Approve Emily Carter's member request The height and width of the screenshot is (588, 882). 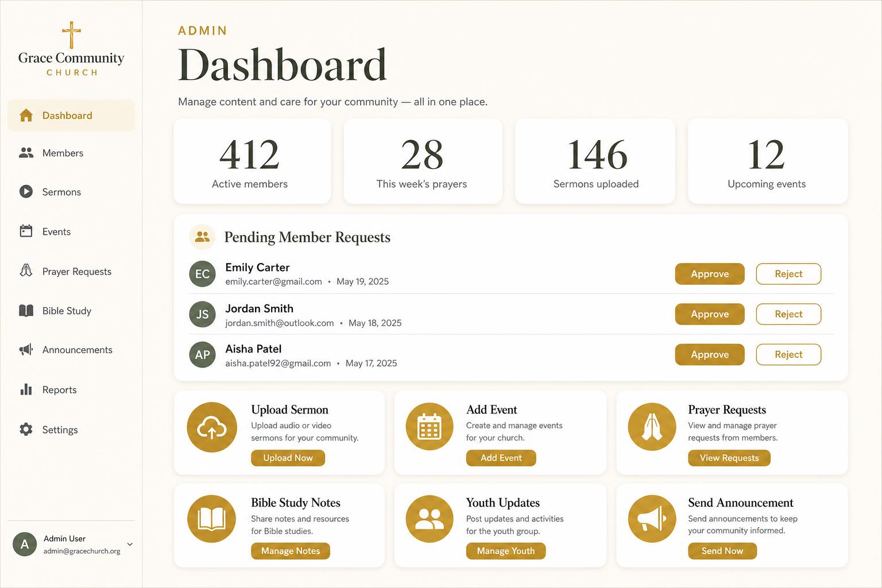pos(710,274)
